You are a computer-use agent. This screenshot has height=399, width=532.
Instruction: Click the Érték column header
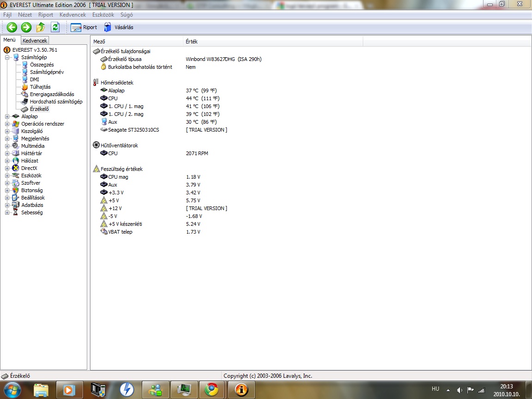273,42
